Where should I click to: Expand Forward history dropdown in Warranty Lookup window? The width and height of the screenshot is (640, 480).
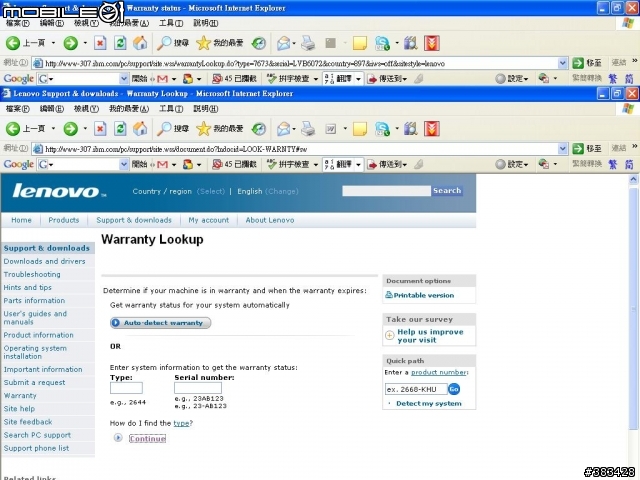(85, 129)
